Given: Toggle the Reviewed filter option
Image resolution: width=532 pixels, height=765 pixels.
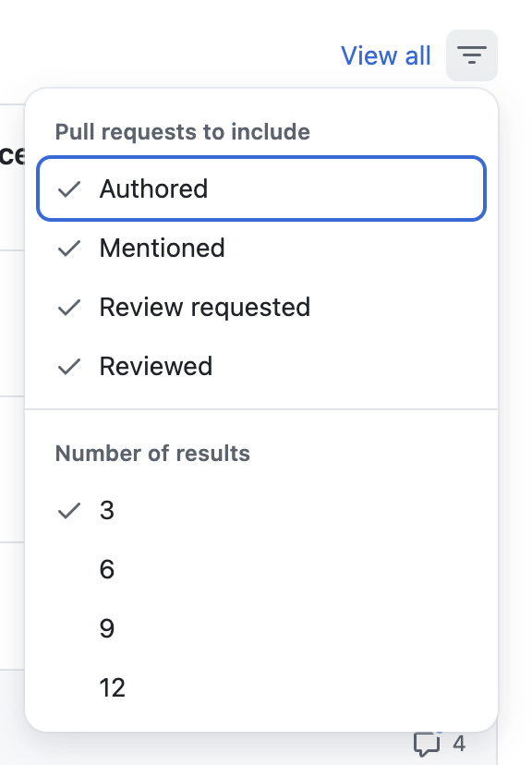Looking at the screenshot, I should (261, 367).
